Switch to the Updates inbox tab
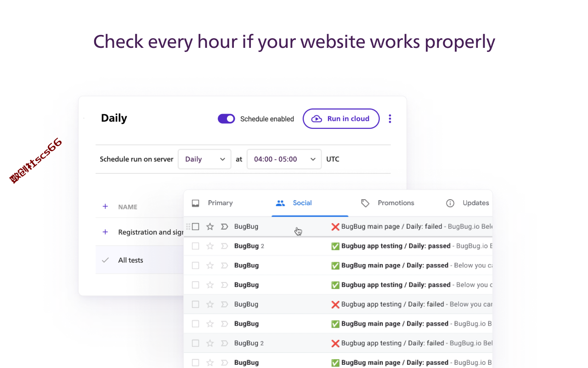588x368 pixels. click(x=467, y=203)
